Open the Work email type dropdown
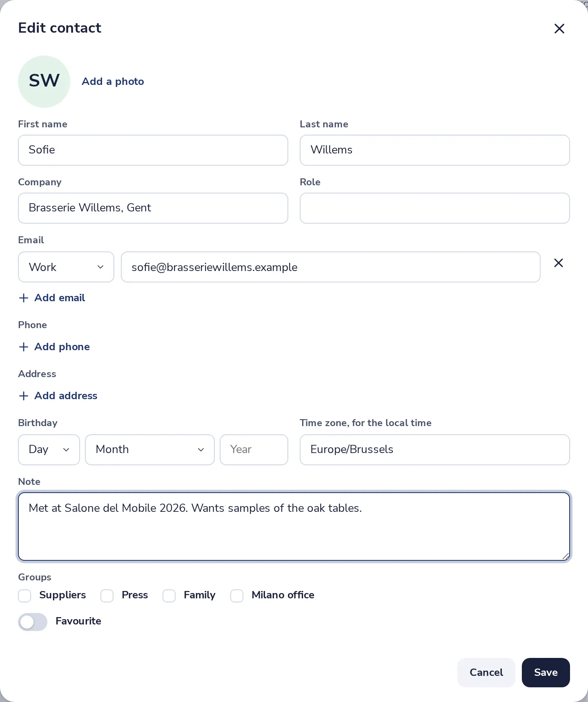 (66, 267)
